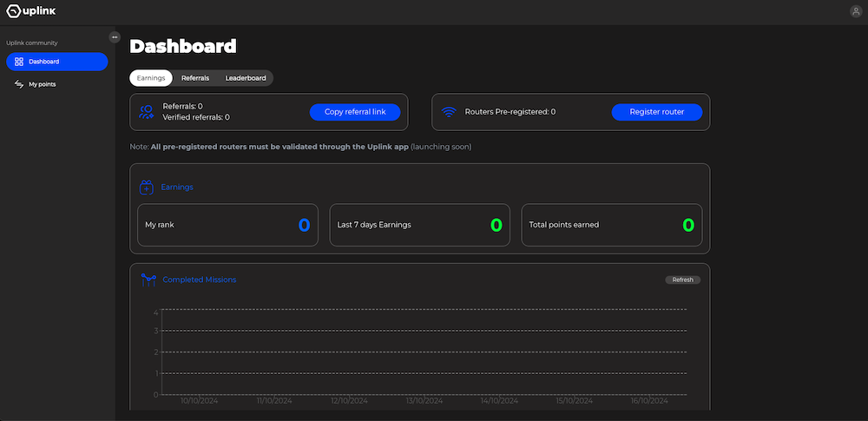
Task: Click the 'Uplink community' sidebar heading
Action: (32, 43)
